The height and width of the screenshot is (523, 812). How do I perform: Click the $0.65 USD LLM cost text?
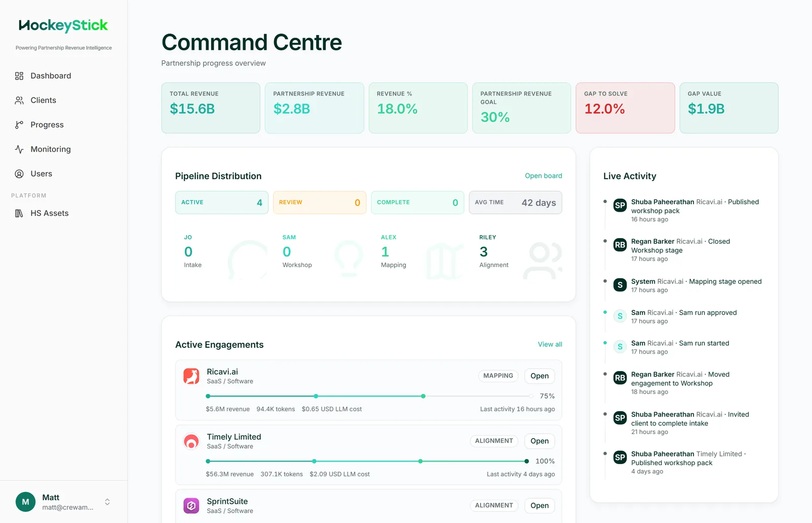(332, 409)
